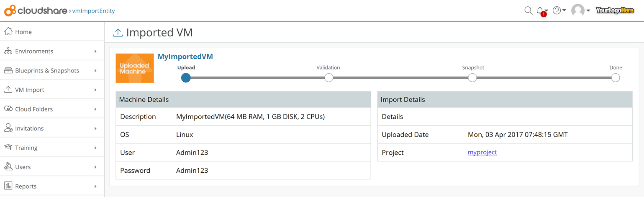
Task: Click the Admin123 value in the Password row
Action: [192, 171]
